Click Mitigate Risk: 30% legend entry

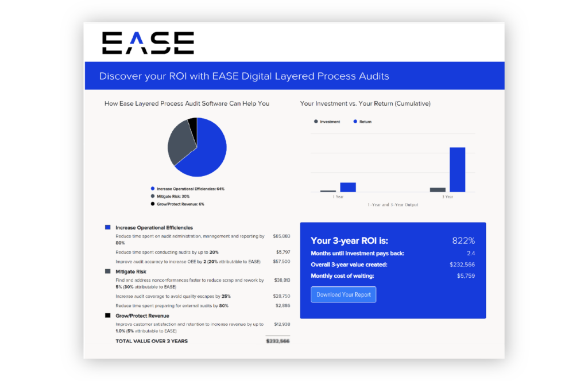pos(170,196)
